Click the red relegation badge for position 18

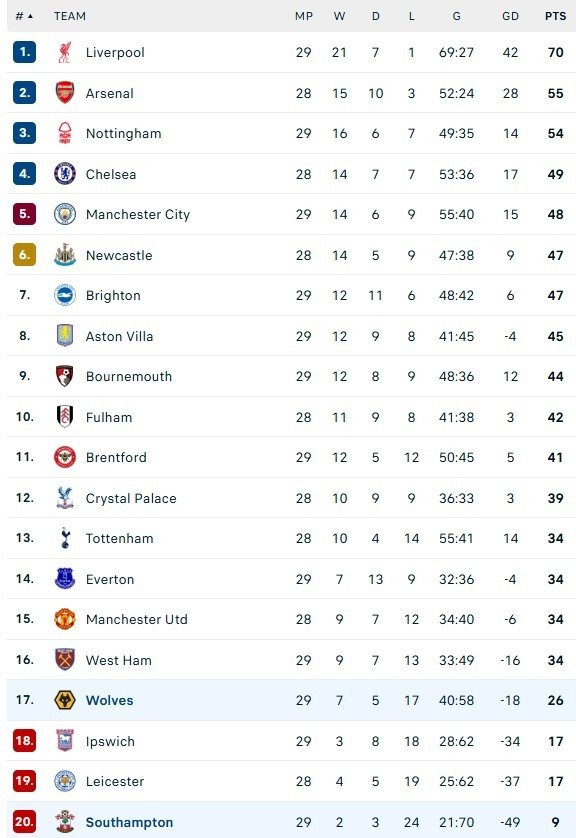click(x=25, y=741)
